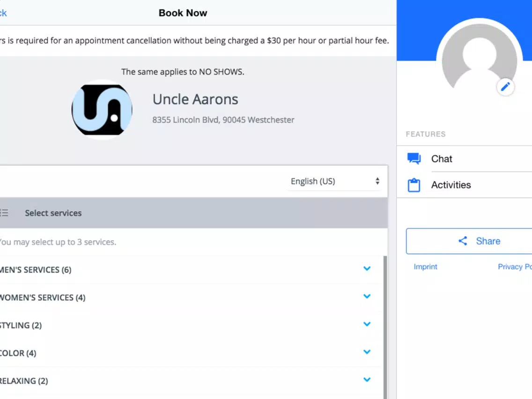532x399 pixels.
Task: Click the STYLING (2) label
Action: [21, 325]
